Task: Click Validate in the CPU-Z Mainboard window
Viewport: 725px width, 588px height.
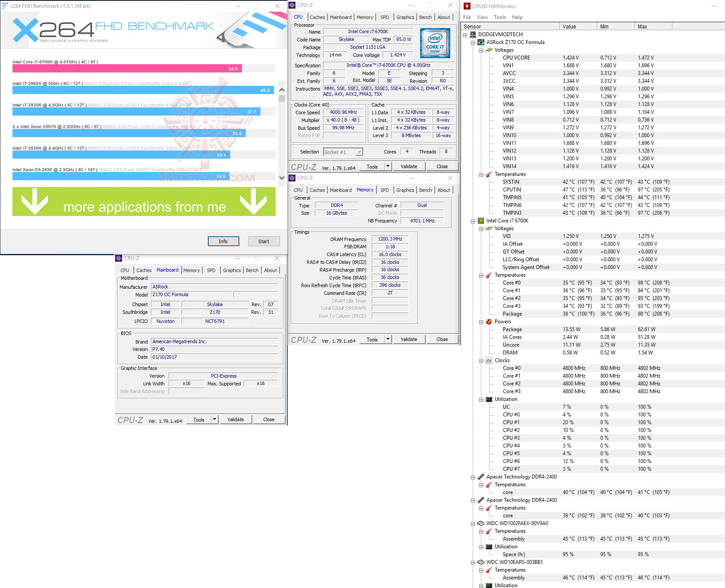Action: tap(235, 419)
